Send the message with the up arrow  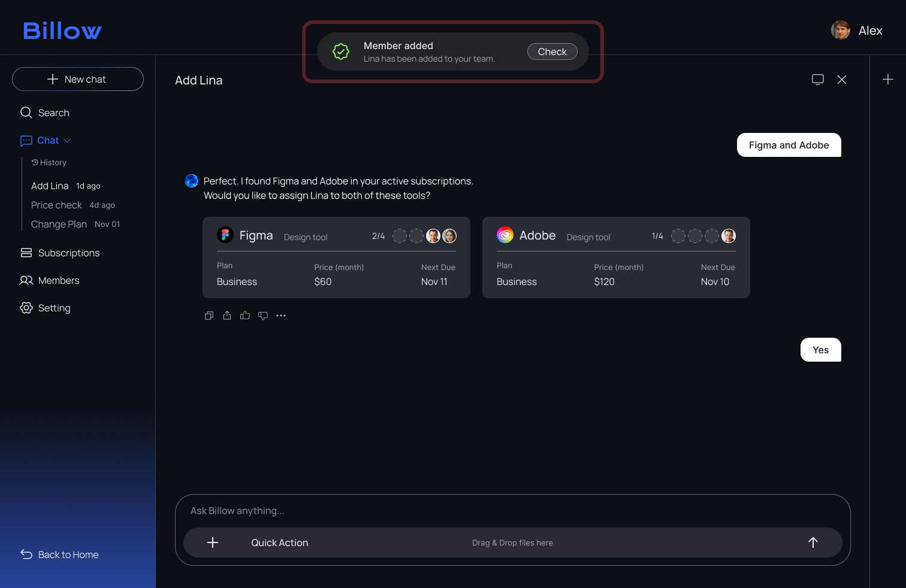813,542
